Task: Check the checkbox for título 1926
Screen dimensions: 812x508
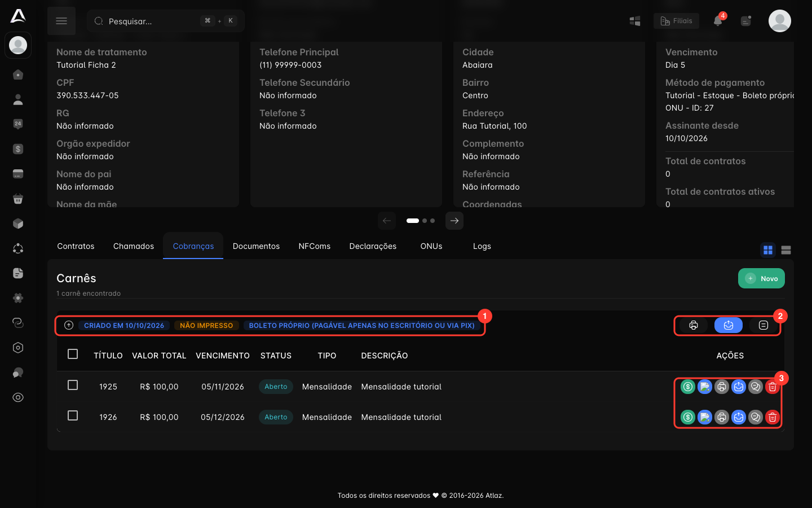Action: (x=73, y=415)
